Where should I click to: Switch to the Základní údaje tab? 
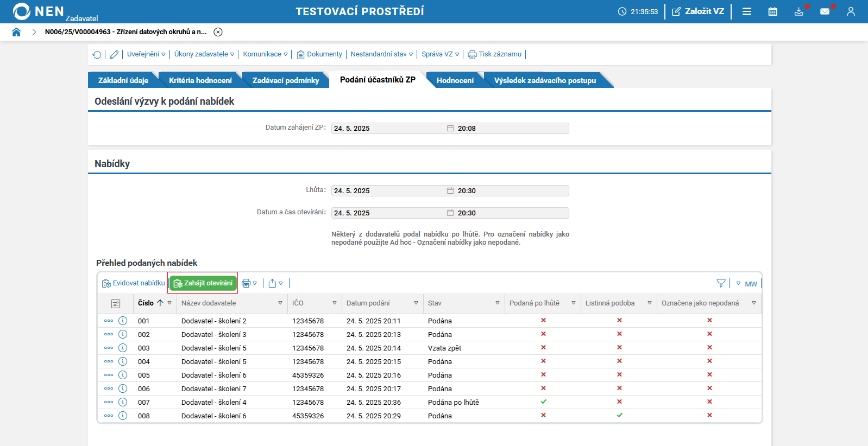pyautogui.click(x=123, y=80)
